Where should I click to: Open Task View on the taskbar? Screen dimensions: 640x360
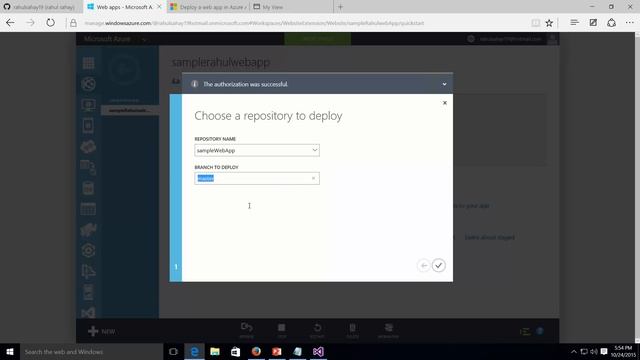(x=173, y=351)
